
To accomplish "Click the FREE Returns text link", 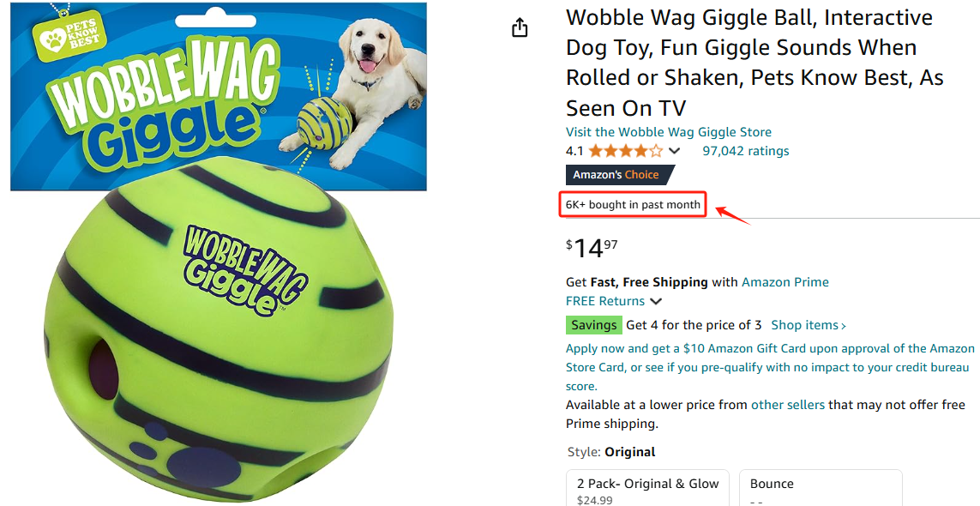I will point(605,301).
